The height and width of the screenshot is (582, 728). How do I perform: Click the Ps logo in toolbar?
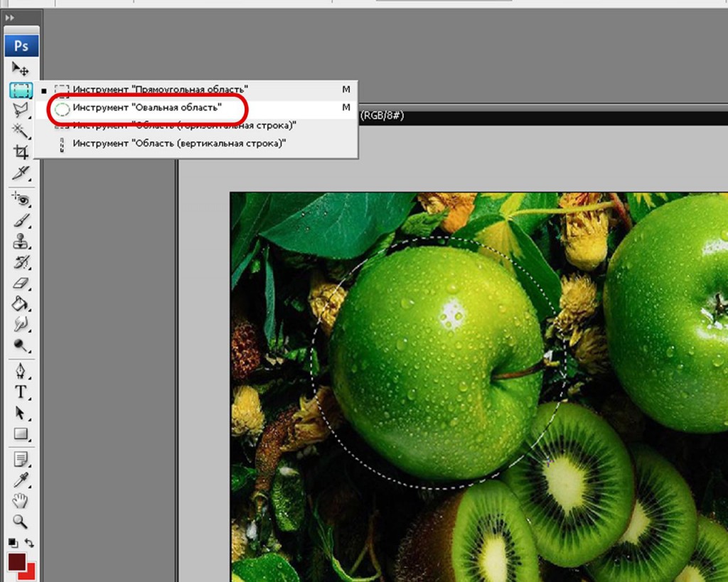point(21,46)
